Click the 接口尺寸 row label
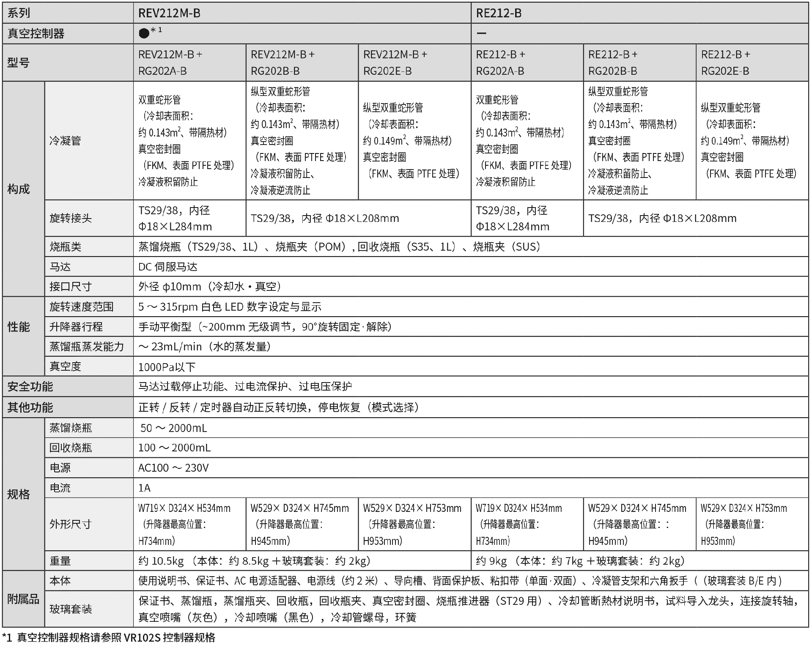The width and height of the screenshot is (812, 648). pyautogui.click(x=70, y=287)
